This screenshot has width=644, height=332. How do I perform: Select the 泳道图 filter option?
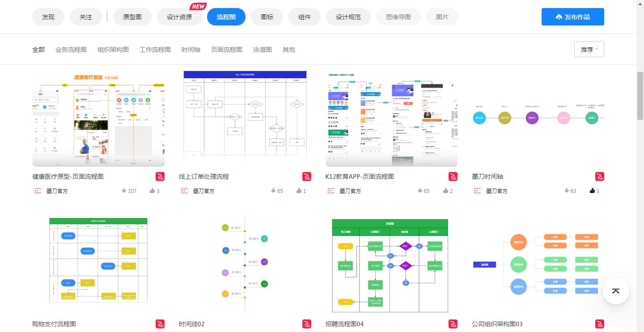262,50
